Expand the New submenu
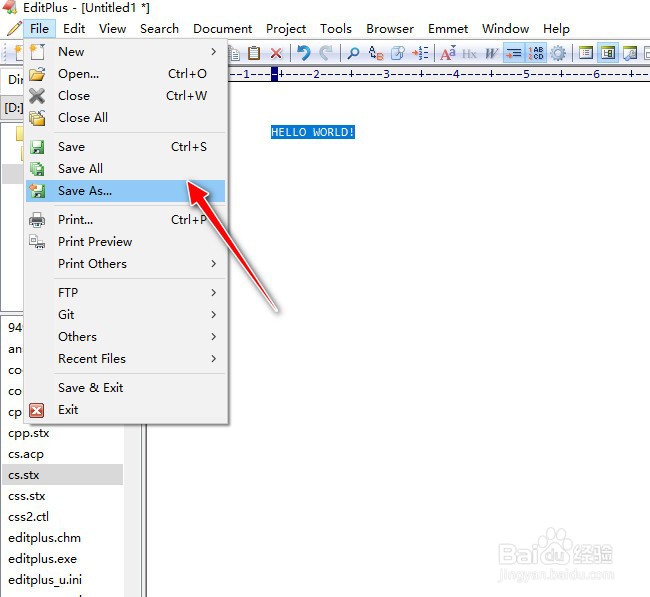Image resolution: width=650 pixels, height=597 pixels. [x=213, y=52]
